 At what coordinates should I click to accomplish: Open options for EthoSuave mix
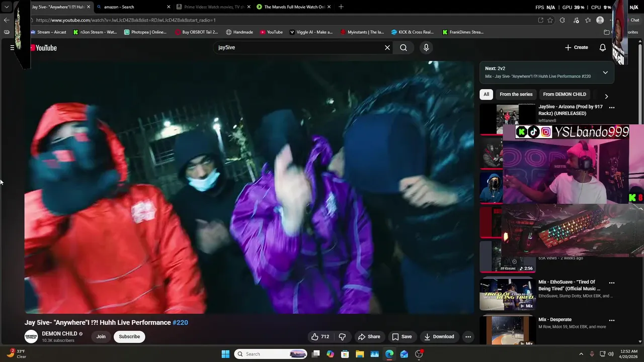[612, 283]
